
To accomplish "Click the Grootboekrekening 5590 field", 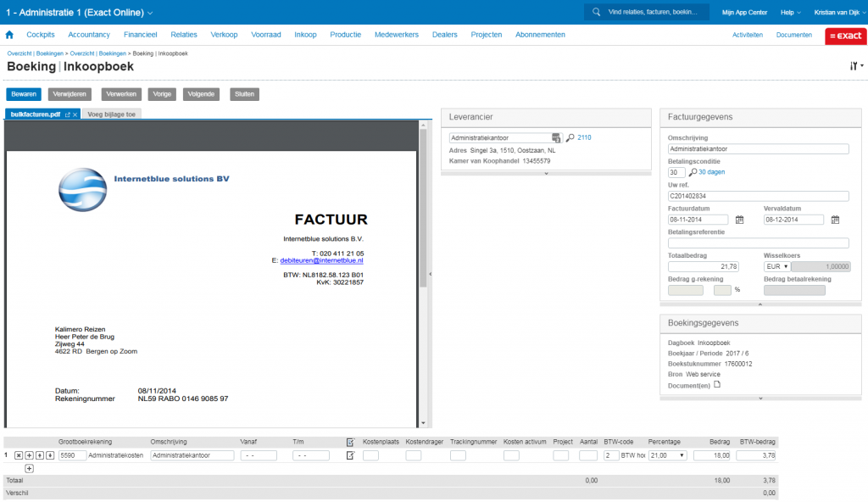I will pyautogui.click(x=72, y=455).
